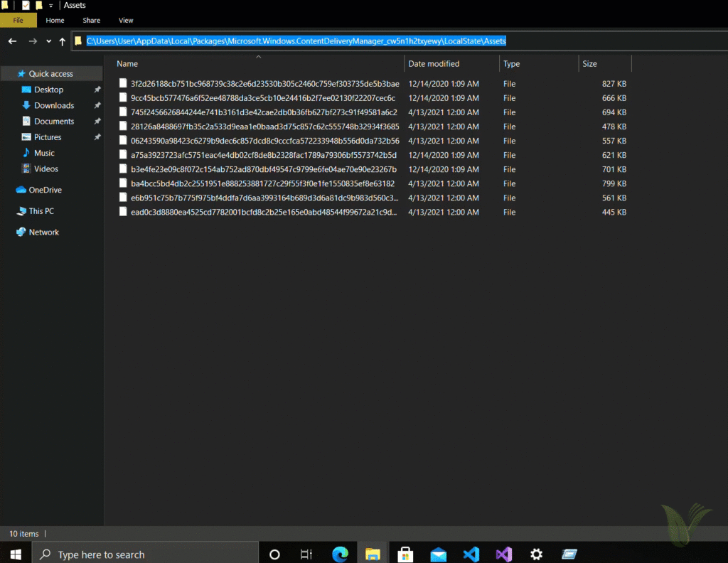The image size is (728, 563).
Task: Open Desktop in the navigation pane
Action: [x=48, y=90]
